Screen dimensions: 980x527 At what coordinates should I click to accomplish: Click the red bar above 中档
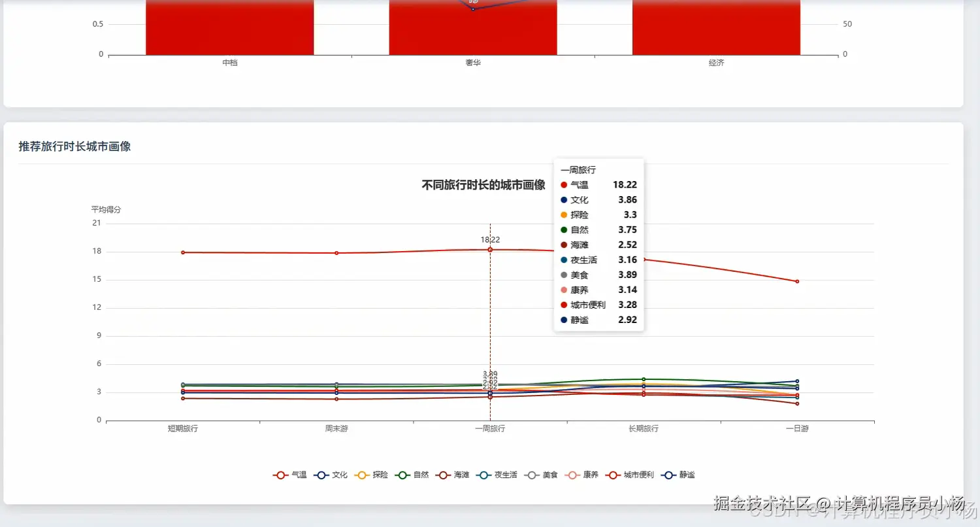pyautogui.click(x=230, y=27)
